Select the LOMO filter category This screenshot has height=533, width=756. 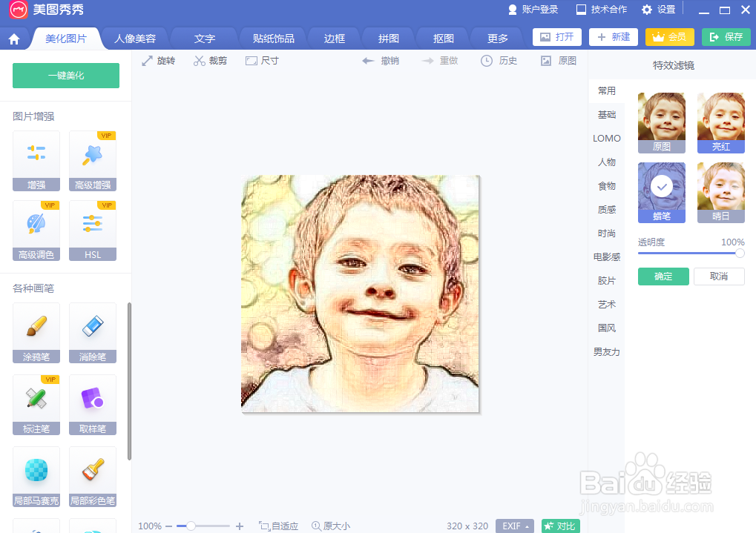607,139
